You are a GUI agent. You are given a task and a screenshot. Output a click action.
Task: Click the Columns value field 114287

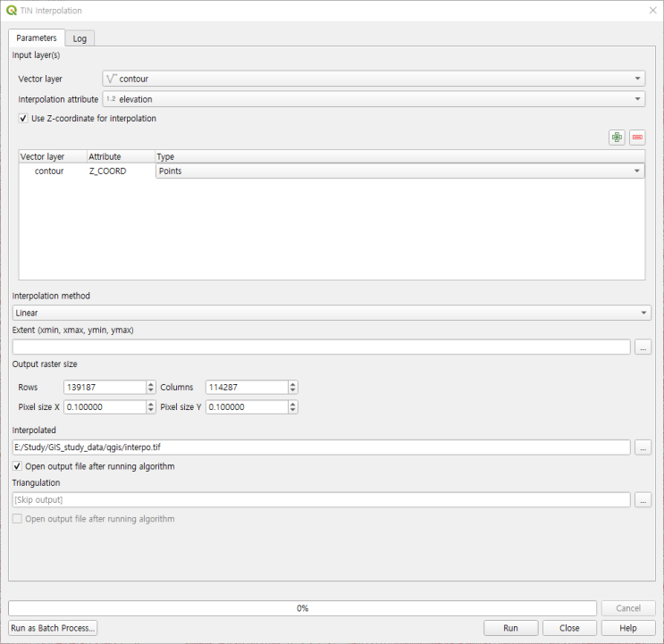coord(247,387)
